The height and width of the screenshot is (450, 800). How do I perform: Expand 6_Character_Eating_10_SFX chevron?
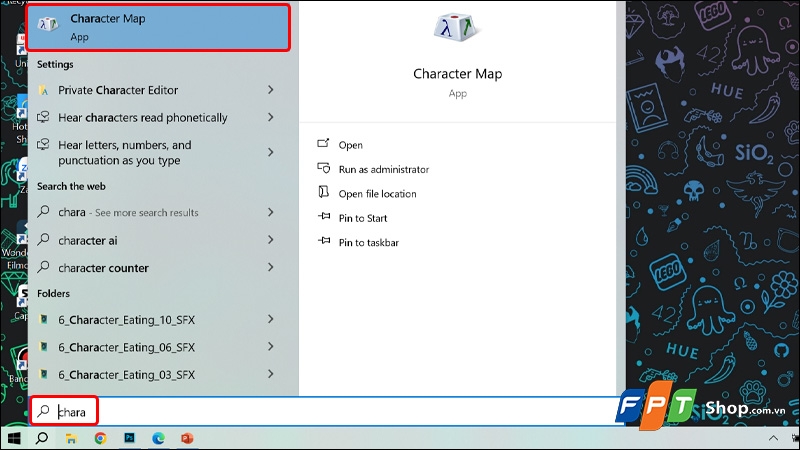271,319
